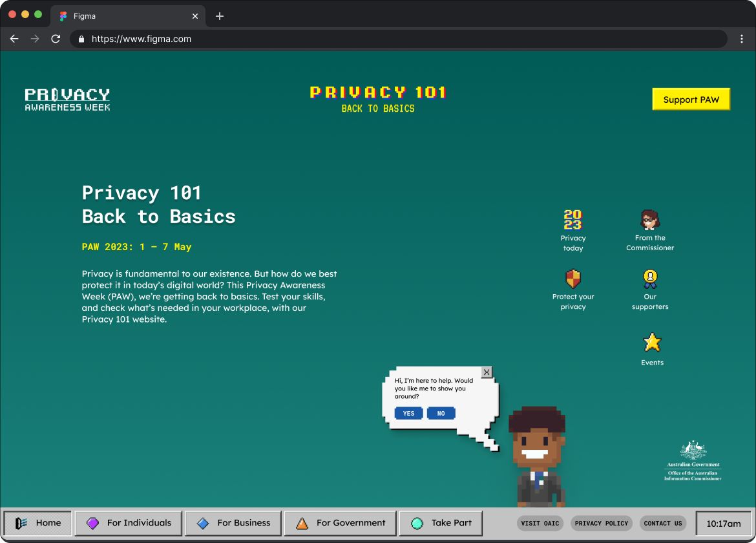This screenshot has width=756, height=543.
Task: Open the Our supporters ribbon icon
Action: tap(649, 279)
